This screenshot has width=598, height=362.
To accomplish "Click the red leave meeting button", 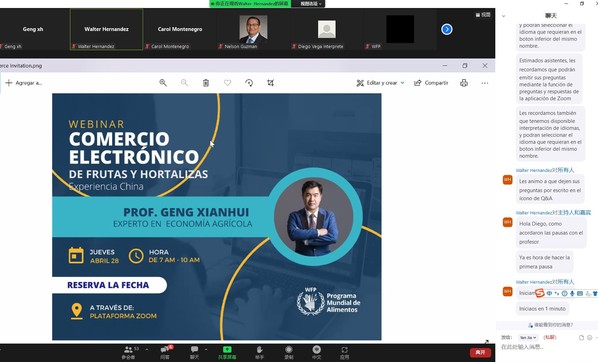I will 480,352.
